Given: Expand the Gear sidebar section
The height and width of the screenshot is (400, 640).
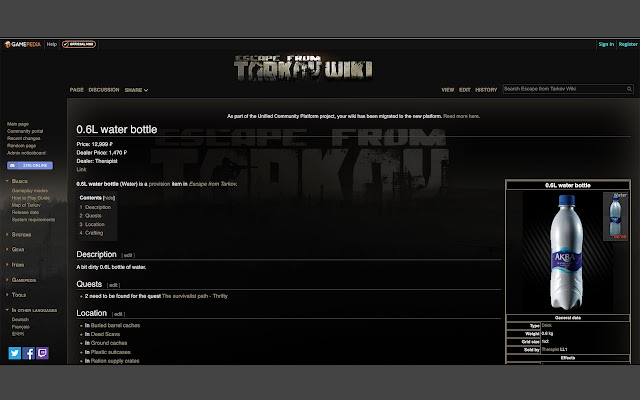Looking at the screenshot, I should point(16,249).
